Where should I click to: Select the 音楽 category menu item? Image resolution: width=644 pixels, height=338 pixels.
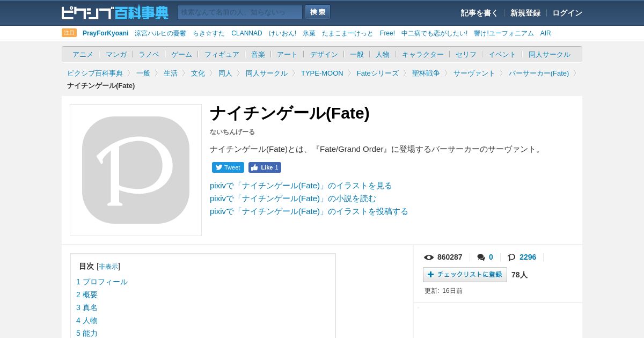258,54
